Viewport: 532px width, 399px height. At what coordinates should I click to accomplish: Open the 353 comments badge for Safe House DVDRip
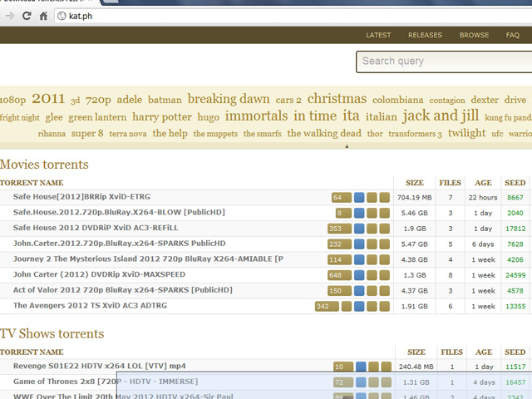pos(337,229)
